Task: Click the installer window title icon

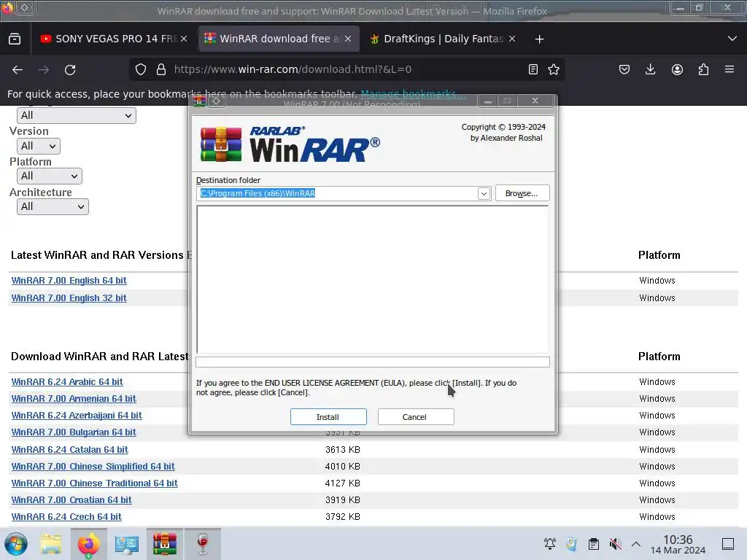Action: (200, 101)
